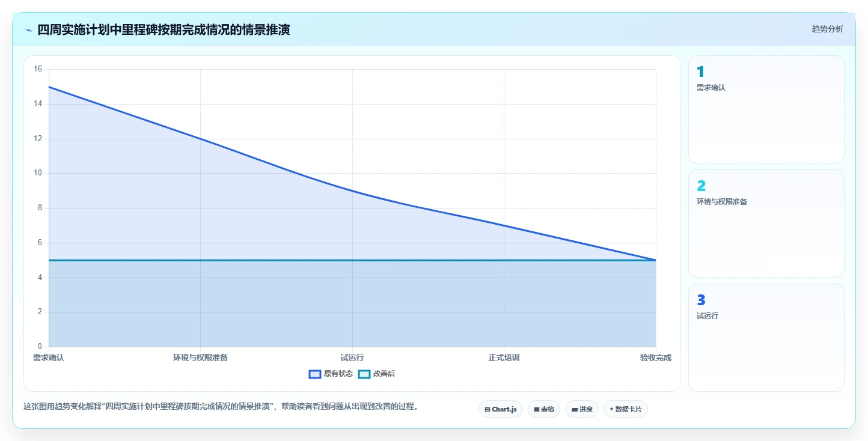Click the 需求确认 x-axis label
The width and height of the screenshot is (868, 441).
pos(49,357)
